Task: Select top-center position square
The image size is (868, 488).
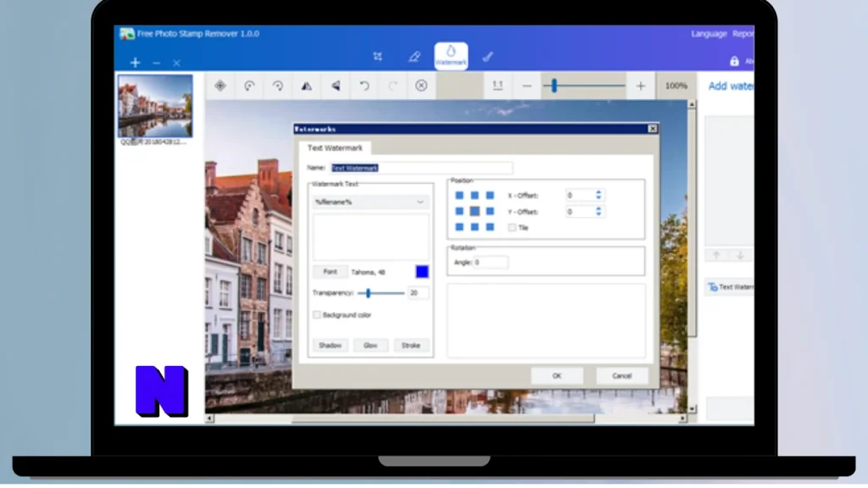Action: (x=475, y=196)
